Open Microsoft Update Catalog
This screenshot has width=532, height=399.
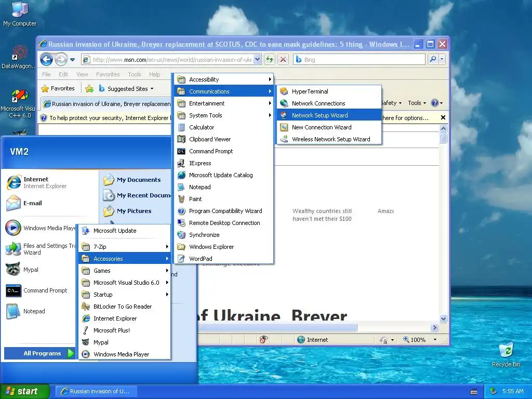(x=224, y=175)
